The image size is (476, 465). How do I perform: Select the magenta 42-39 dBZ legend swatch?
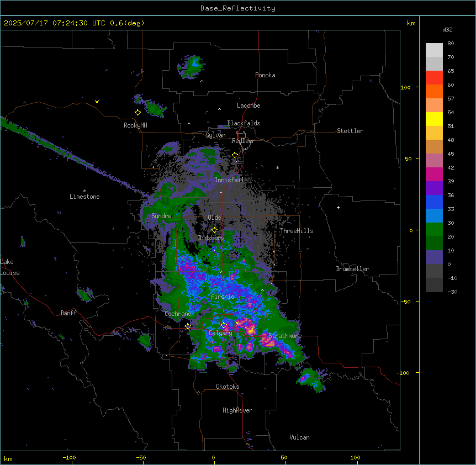pos(434,174)
